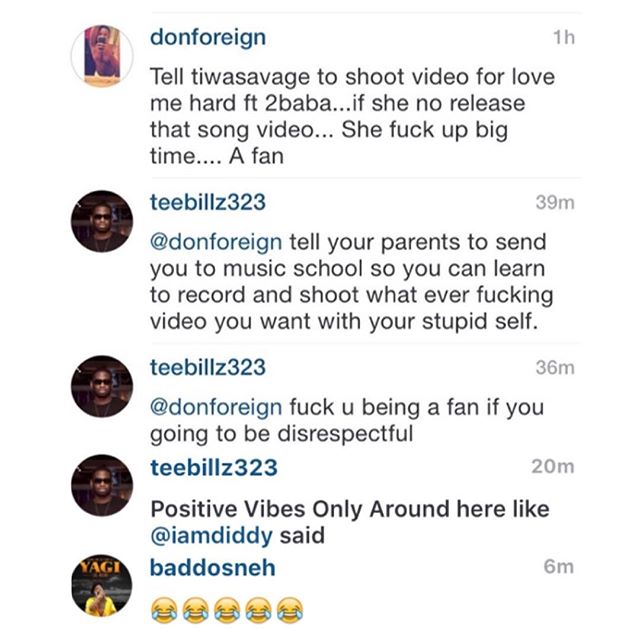The image size is (640, 640).
Task: Tap the first laughing emoji in baddosneh's comment
Action: (164, 610)
